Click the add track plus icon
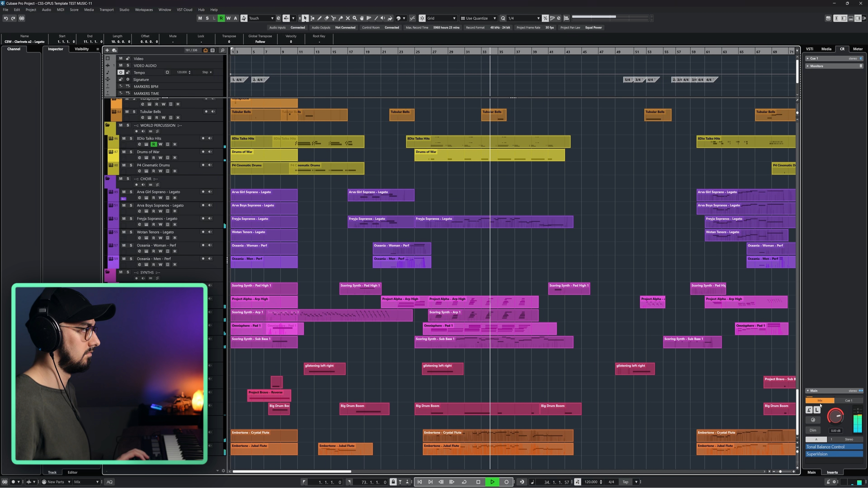This screenshot has width=868, height=488. 107,50
